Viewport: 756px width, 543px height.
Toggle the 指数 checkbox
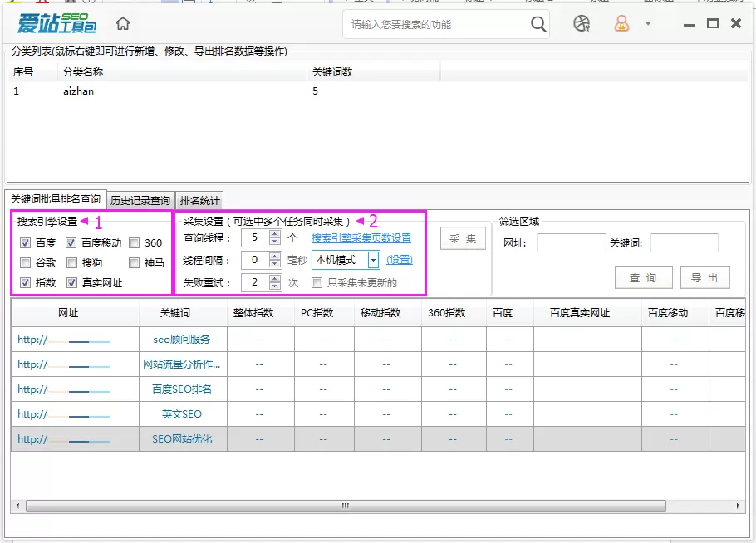tap(26, 283)
